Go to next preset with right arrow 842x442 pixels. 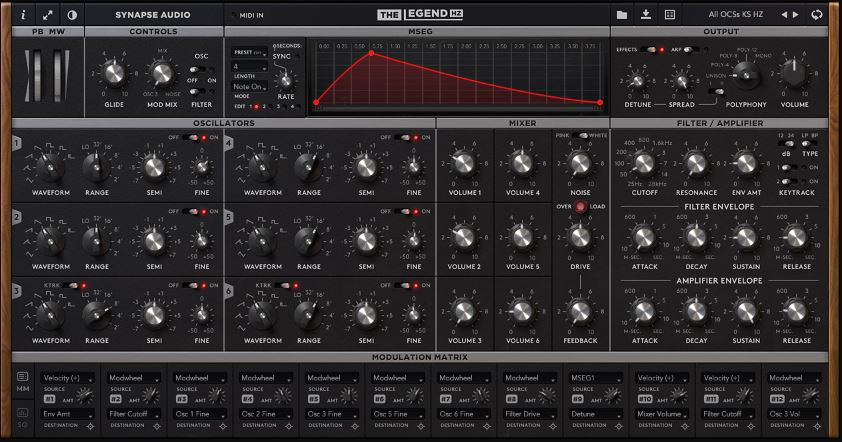[796, 15]
